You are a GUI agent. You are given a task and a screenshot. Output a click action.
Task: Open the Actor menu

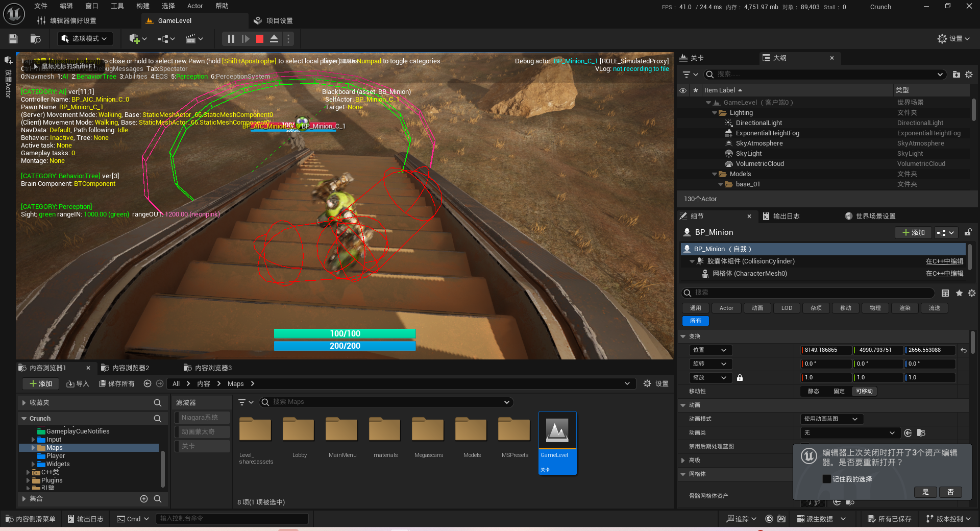(195, 6)
